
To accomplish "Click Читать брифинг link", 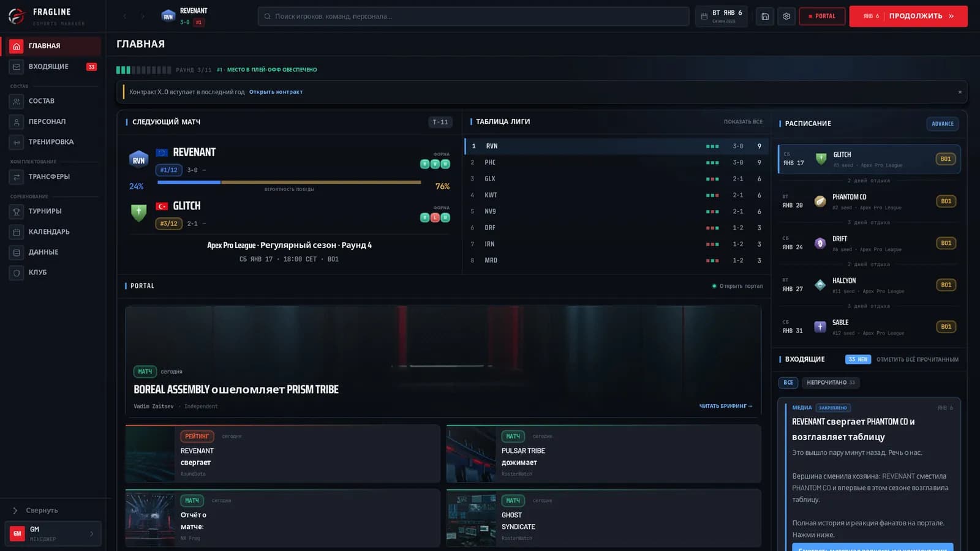I will pyautogui.click(x=726, y=406).
